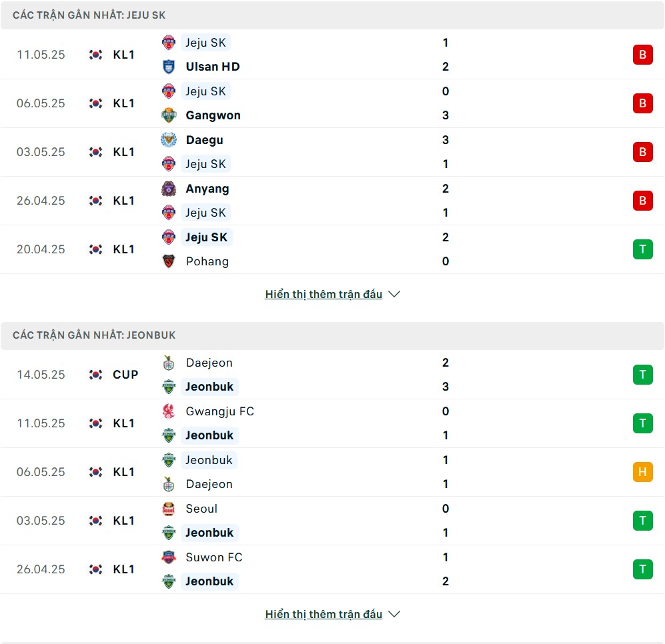The image size is (665, 644).
Task: Click the Pohang club crest
Action: pos(169,261)
